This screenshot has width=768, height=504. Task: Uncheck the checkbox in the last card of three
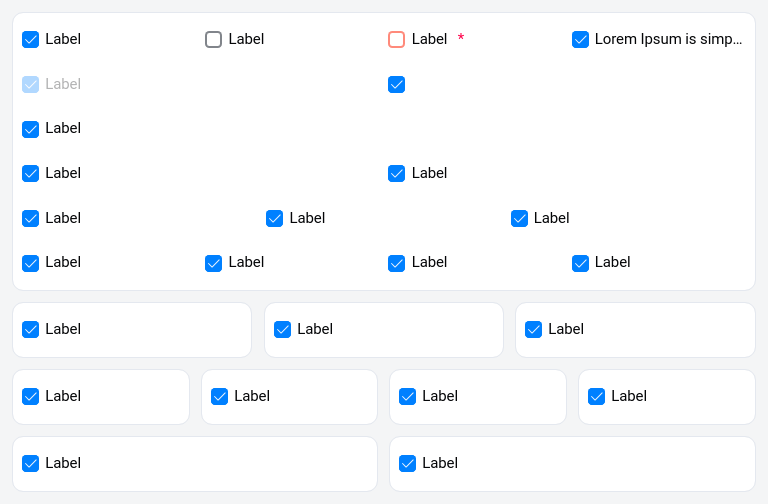pyautogui.click(x=533, y=329)
